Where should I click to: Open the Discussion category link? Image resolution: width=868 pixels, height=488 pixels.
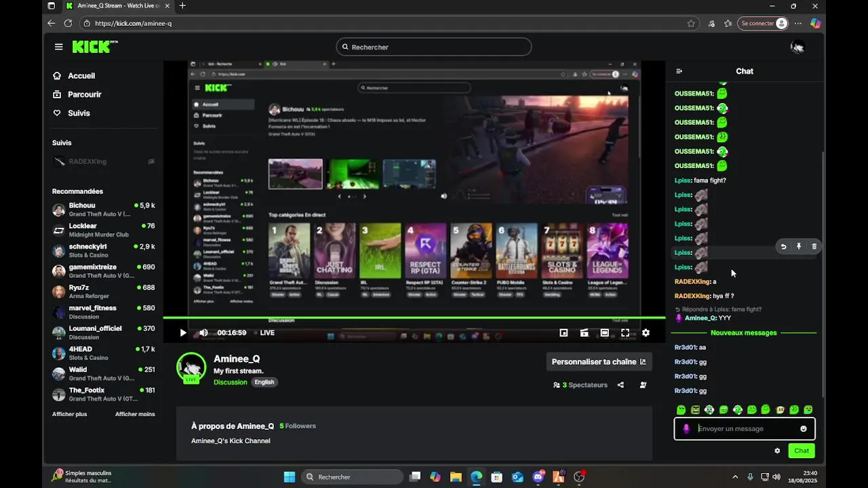point(231,382)
